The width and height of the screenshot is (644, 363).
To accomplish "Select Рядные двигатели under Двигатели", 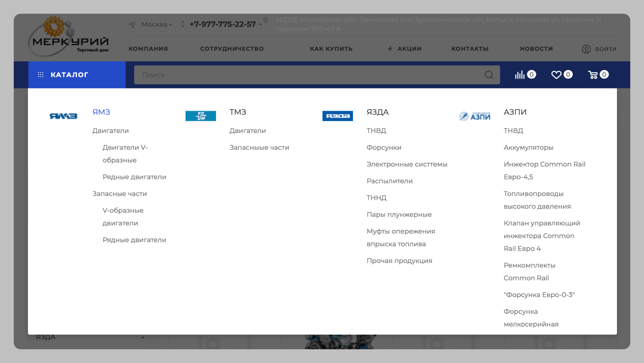I will 134,177.
